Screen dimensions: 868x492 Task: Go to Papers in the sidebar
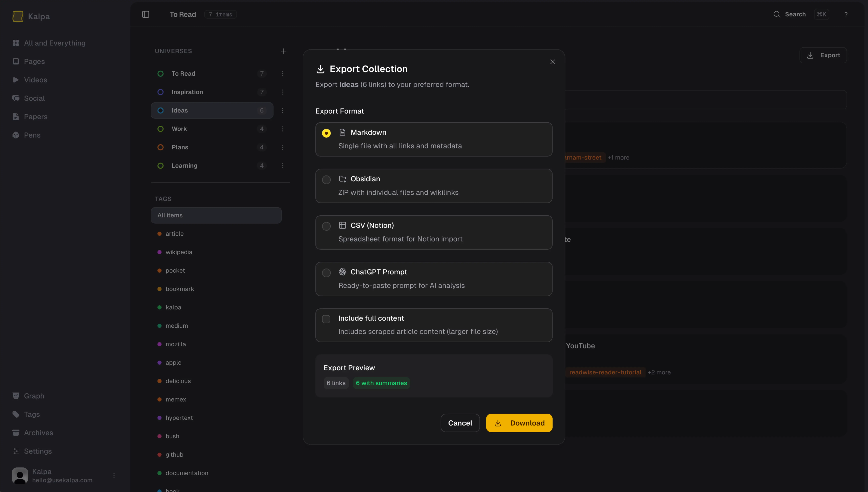point(35,117)
